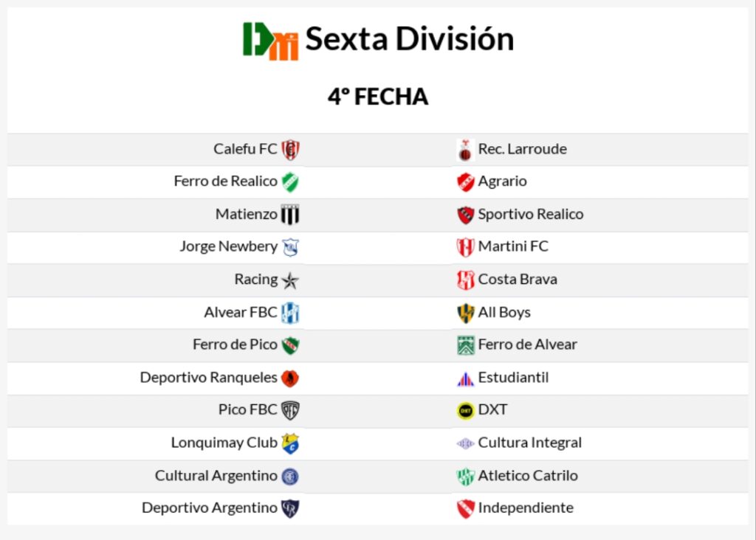Click the Independiente red crest
Image resolution: width=756 pixels, height=540 pixels.
pos(465,508)
